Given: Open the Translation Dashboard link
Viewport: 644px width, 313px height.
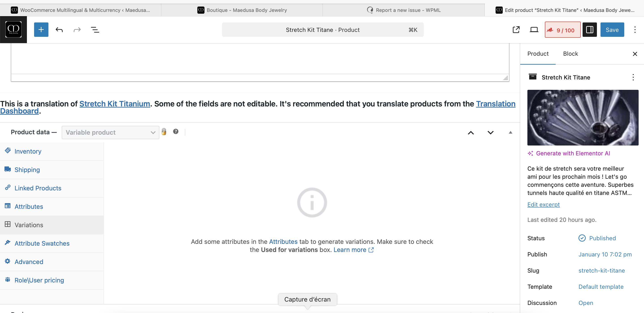Looking at the screenshot, I should [x=496, y=104].
